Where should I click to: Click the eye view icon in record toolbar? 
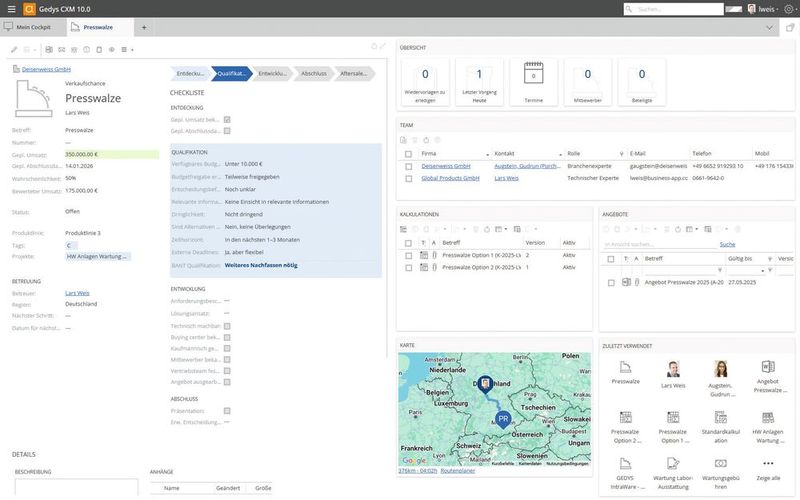coord(112,50)
